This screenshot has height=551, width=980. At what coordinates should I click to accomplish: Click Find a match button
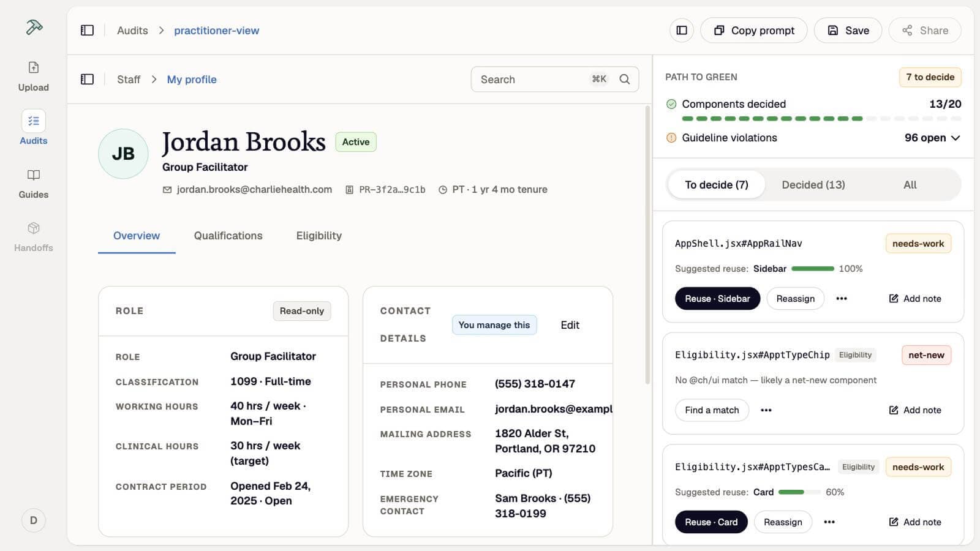point(712,410)
